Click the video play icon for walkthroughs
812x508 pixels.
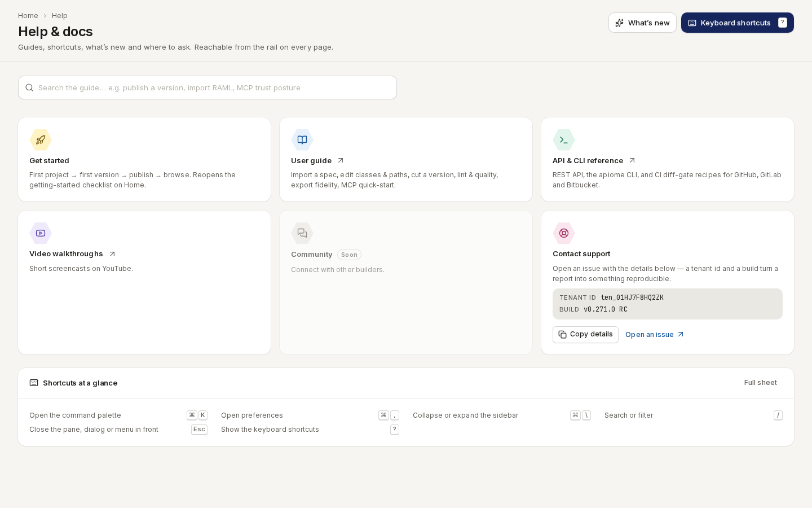[41, 233]
